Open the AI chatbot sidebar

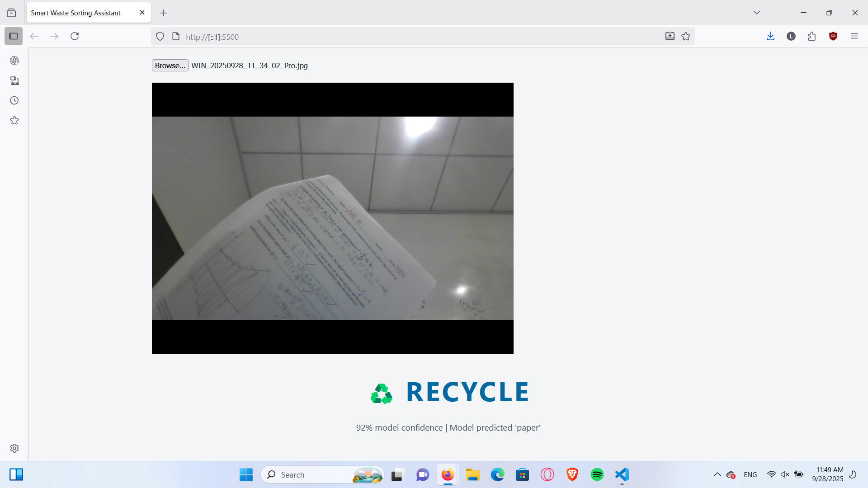point(14,61)
